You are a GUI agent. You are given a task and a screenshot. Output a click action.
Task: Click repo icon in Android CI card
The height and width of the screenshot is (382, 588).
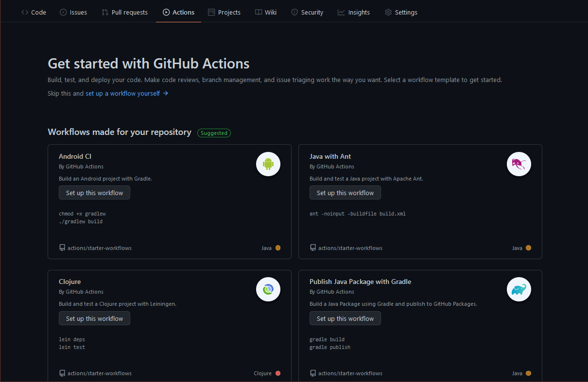[62, 248]
